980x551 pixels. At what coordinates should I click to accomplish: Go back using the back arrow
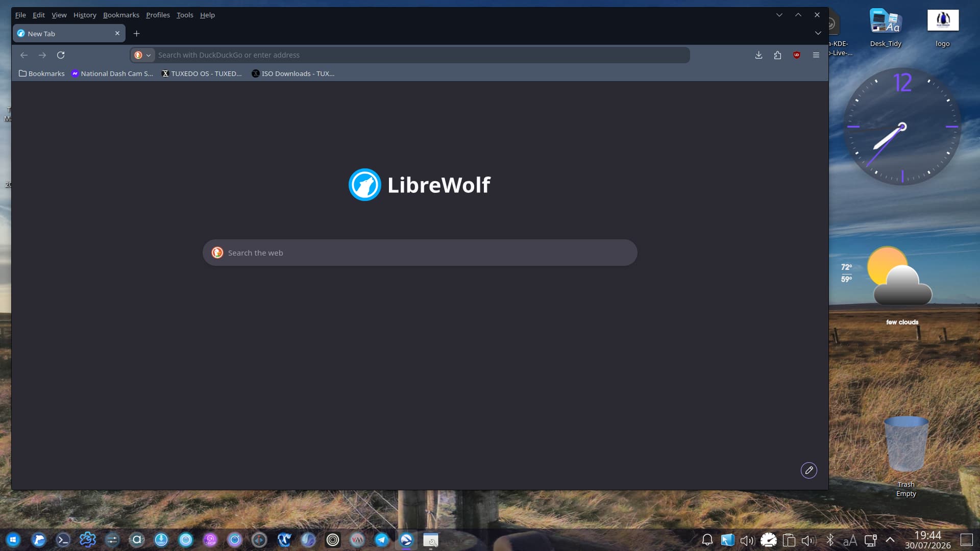pyautogui.click(x=24, y=55)
